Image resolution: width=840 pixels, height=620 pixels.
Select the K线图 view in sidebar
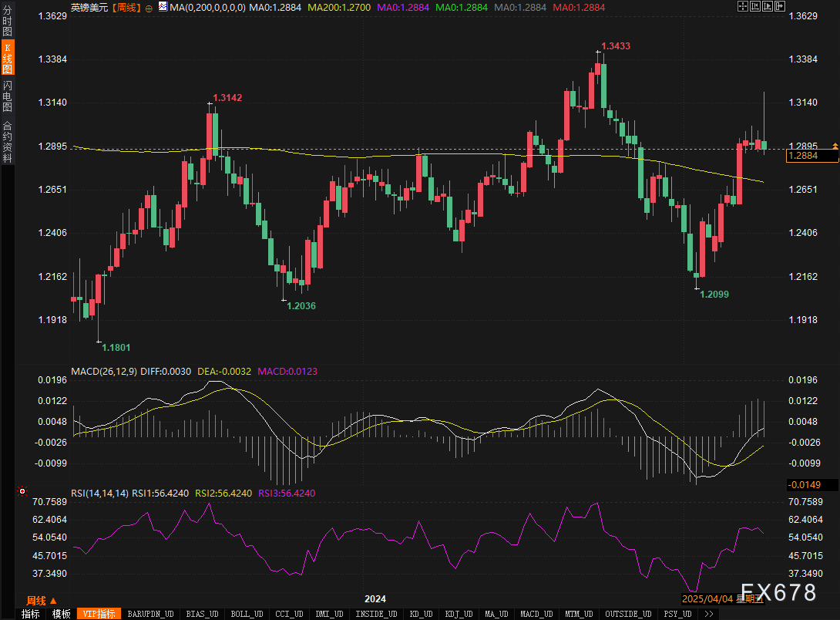7,59
